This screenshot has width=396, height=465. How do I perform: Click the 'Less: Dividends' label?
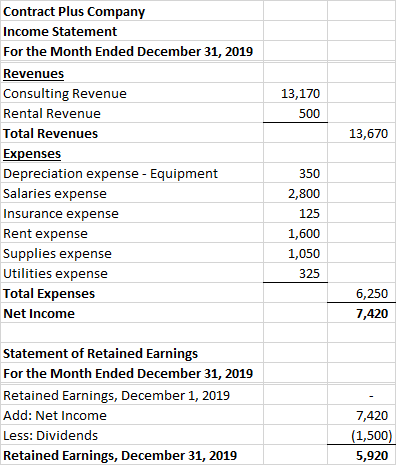(x=51, y=436)
